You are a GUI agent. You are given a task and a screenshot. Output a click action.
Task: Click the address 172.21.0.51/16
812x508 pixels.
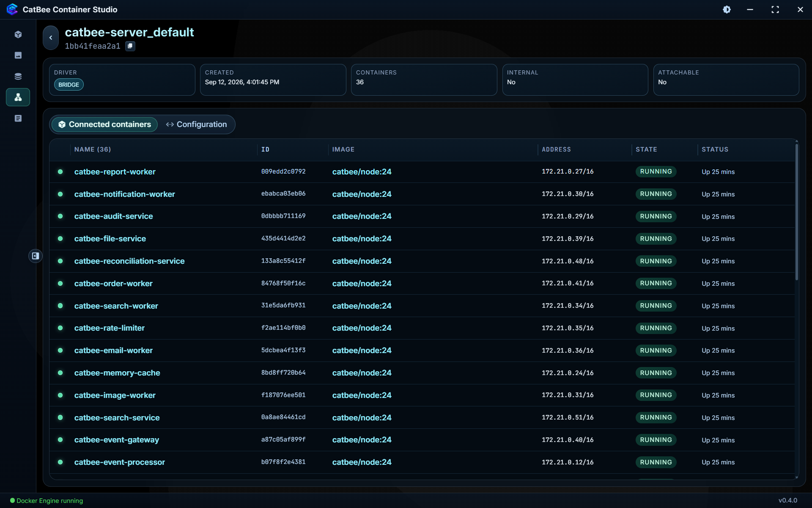coord(568,417)
